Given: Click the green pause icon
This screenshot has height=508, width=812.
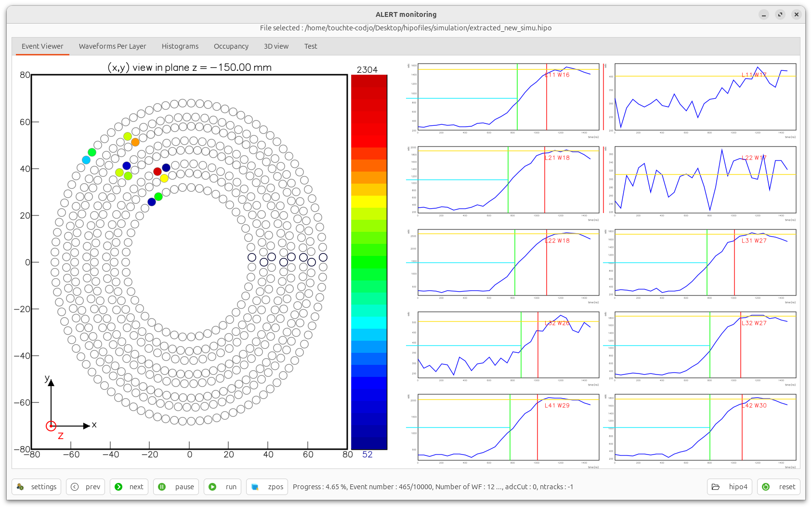Looking at the screenshot, I should pos(162,487).
